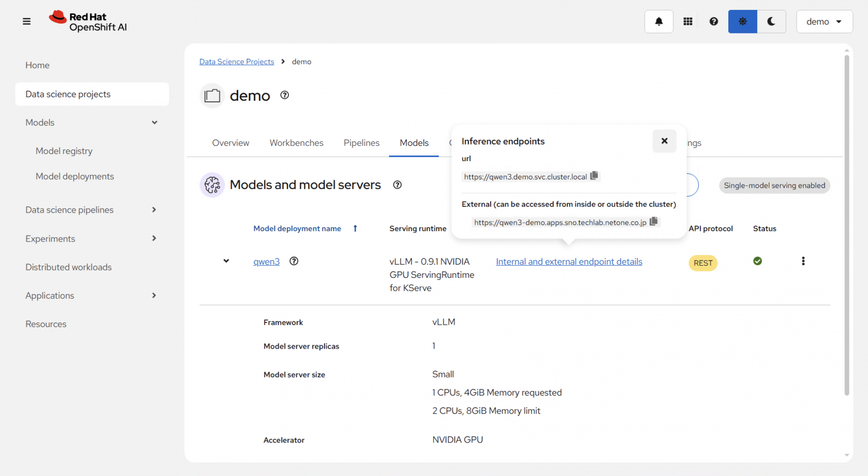Show help next to demo project title
The height and width of the screenshot is (476, 868).
[x=284, y=95]
